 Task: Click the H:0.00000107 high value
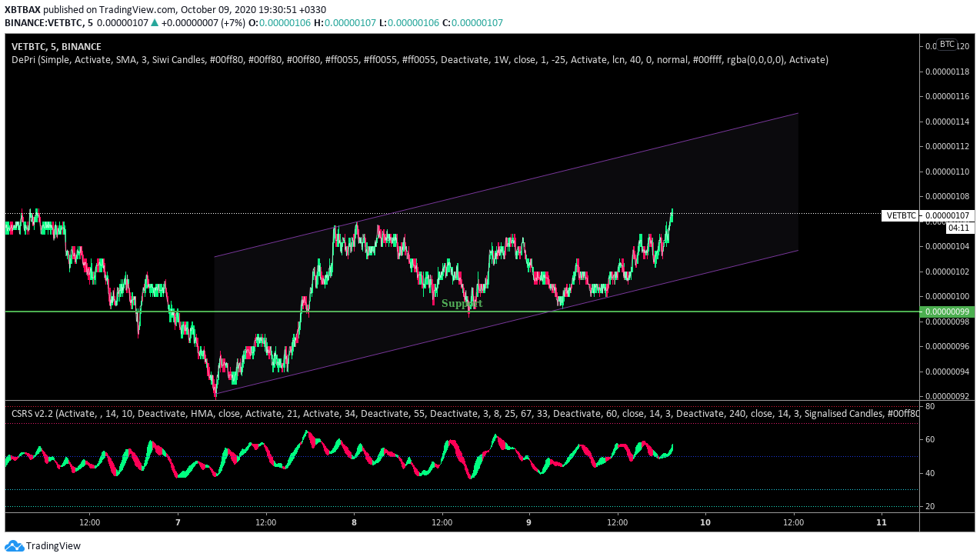pos(345,23)
